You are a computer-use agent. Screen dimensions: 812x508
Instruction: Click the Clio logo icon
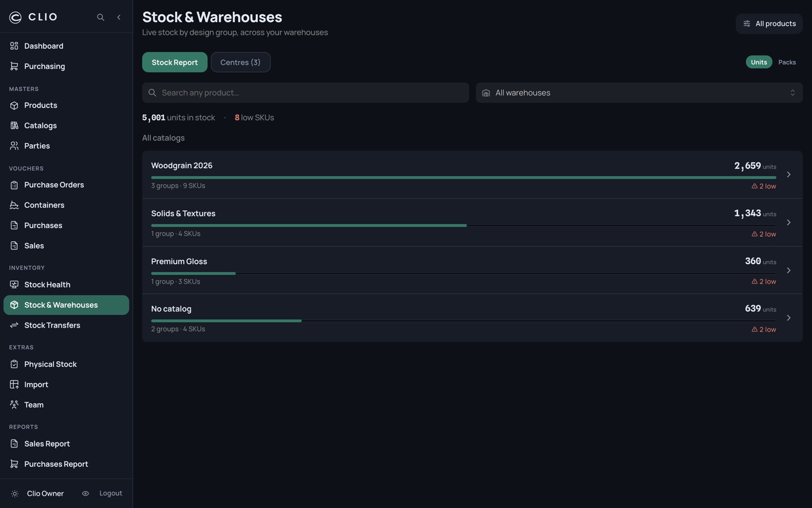(15, 17)
